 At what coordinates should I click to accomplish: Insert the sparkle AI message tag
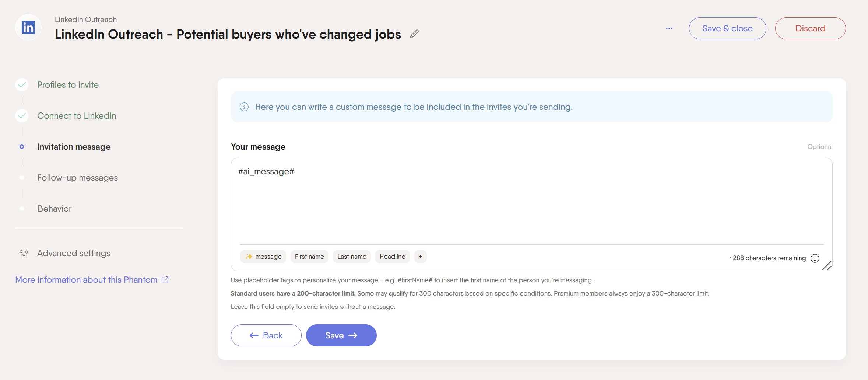(x=263, y=256)
